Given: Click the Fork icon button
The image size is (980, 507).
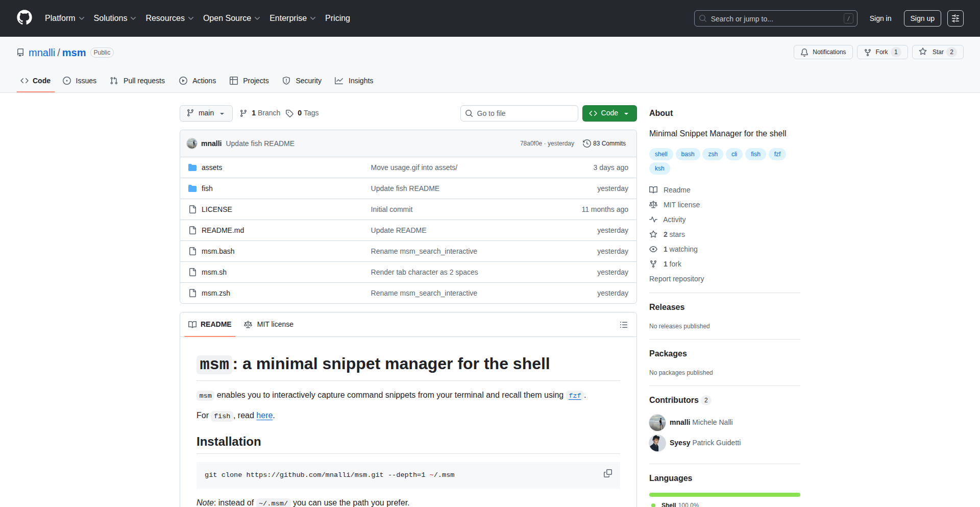Looking at the screenshot, I should pyautogui.click(x=868, y=52).
